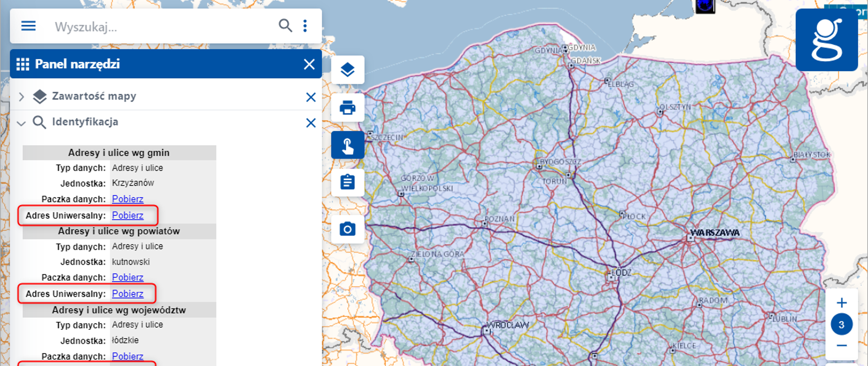Click the Geoportal logo
The width and height of the screenshot is (868, 366).
point(826,41)
